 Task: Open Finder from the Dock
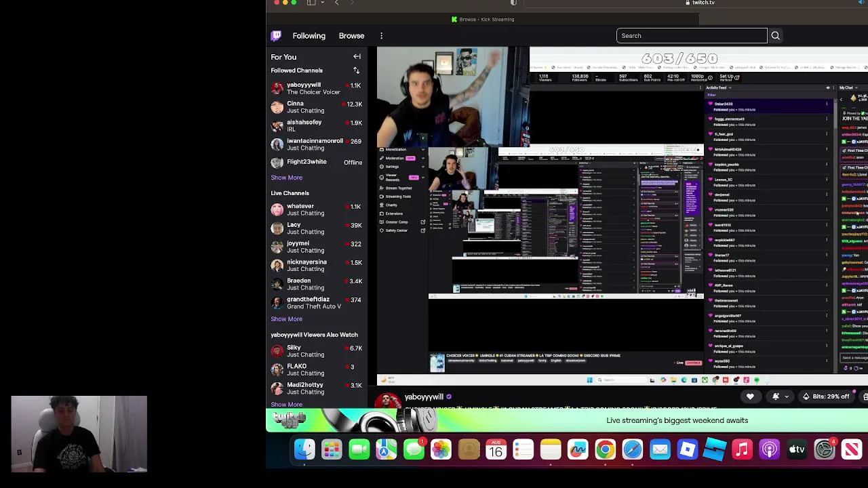click(x=304, y=449)
